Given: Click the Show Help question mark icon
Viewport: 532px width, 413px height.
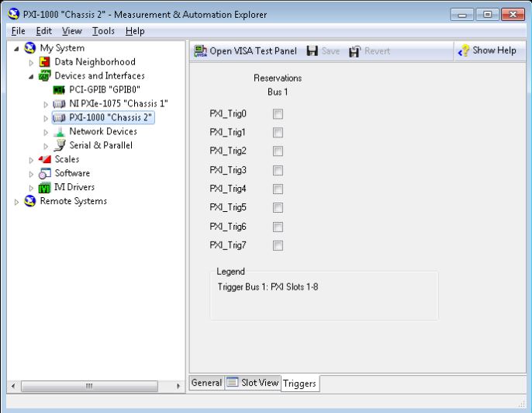Looking at the screenshot, I should [464, 51].
